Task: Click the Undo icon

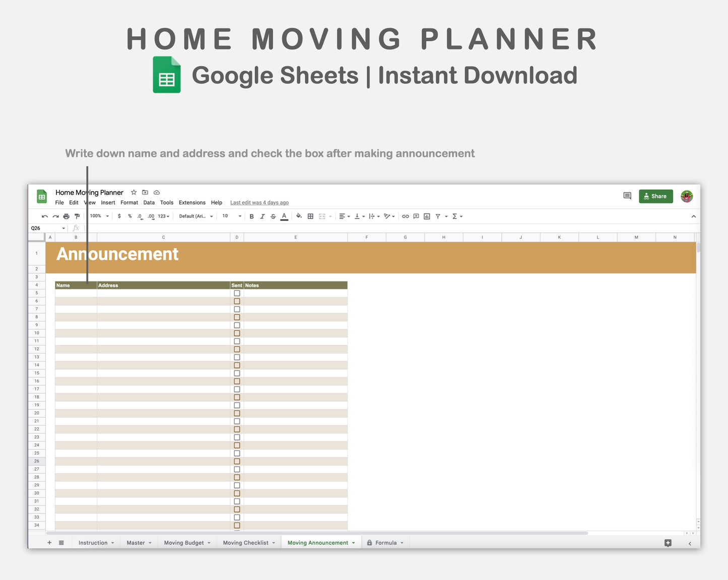Action: point(44,216)
